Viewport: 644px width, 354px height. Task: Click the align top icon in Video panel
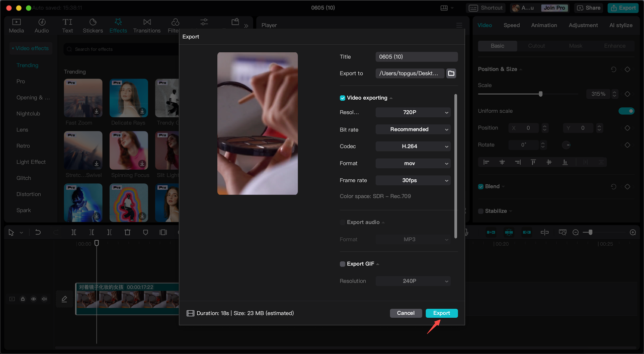coord(533,162)
